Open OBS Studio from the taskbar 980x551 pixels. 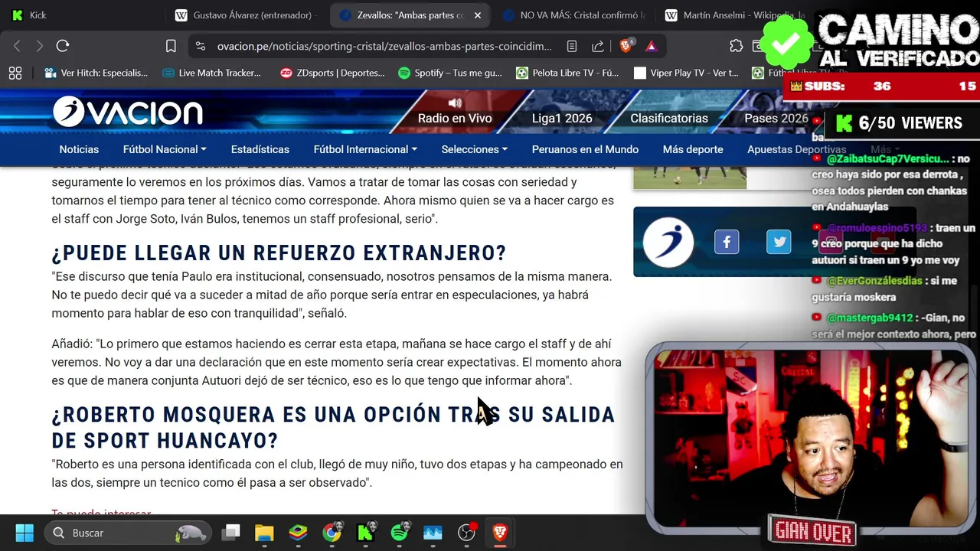tap(466, 533)
